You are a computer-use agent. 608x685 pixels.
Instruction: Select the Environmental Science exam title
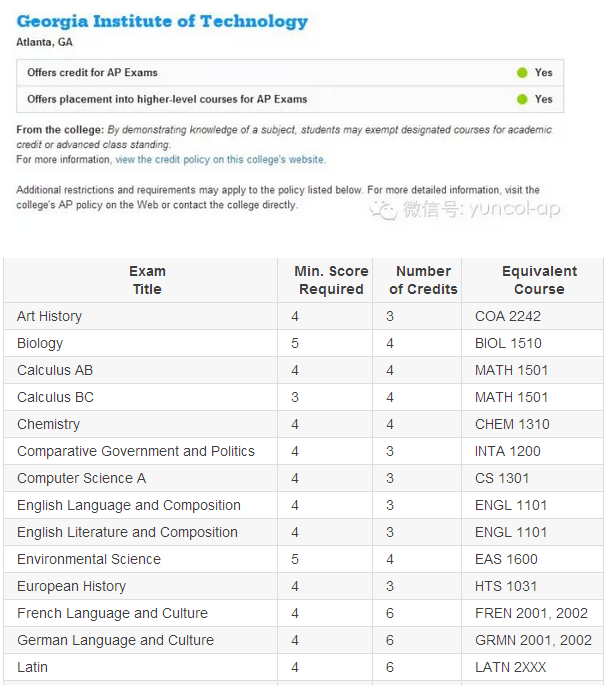(89, 559)
